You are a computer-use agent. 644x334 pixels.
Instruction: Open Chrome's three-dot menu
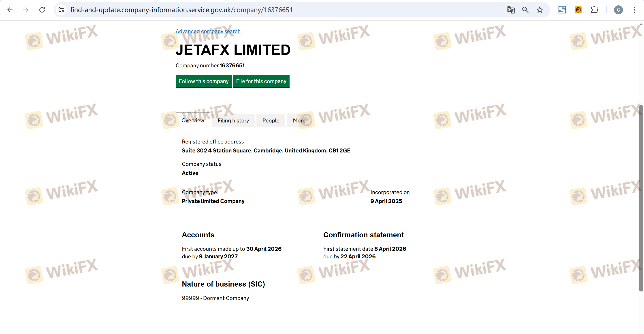[x=635, y=10]
